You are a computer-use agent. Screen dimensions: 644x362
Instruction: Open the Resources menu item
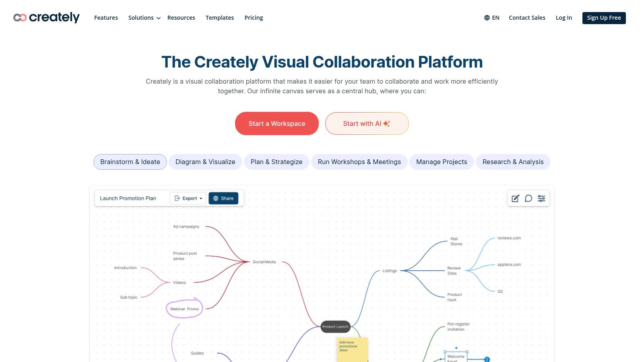[181, 18]
